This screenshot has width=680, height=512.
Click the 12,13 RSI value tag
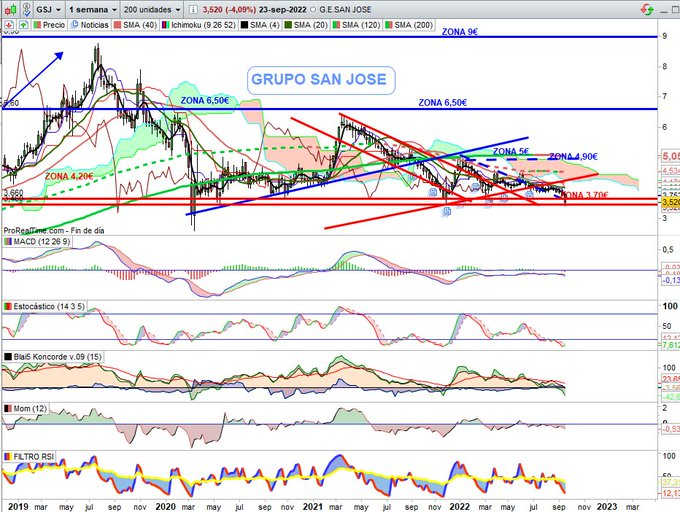(x=670, y=493)
